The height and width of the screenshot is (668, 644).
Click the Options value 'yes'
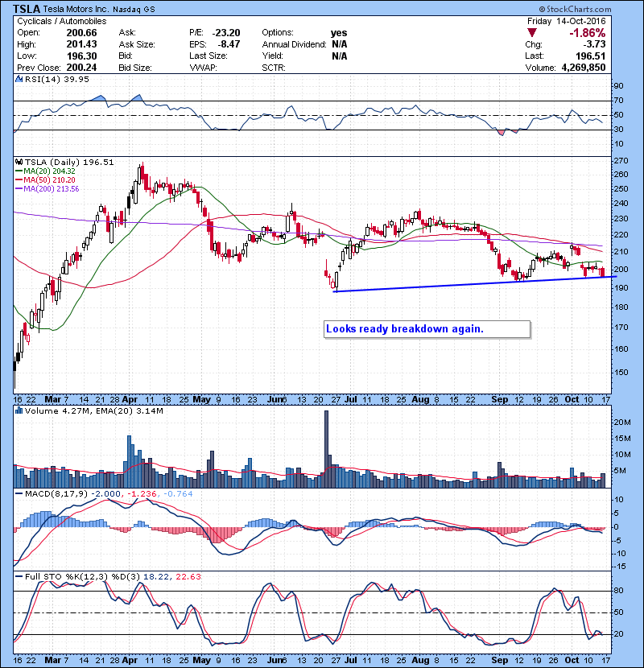339,33
